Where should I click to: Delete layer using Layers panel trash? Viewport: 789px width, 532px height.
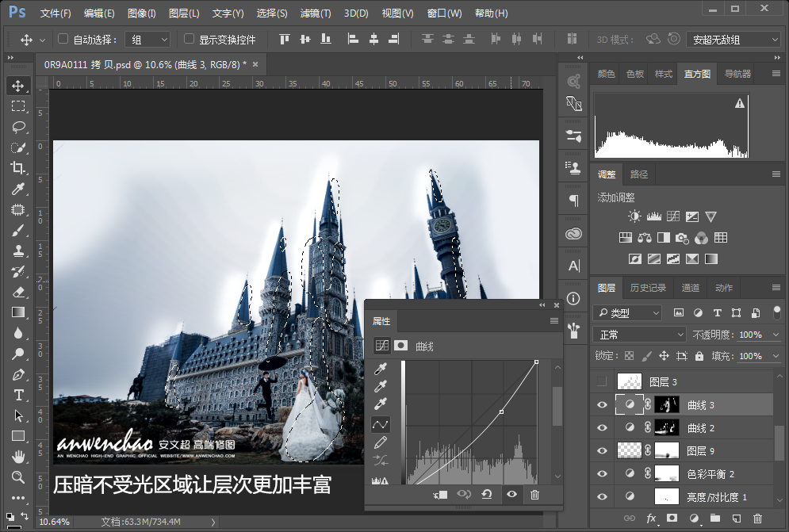[x=757, y=518]
